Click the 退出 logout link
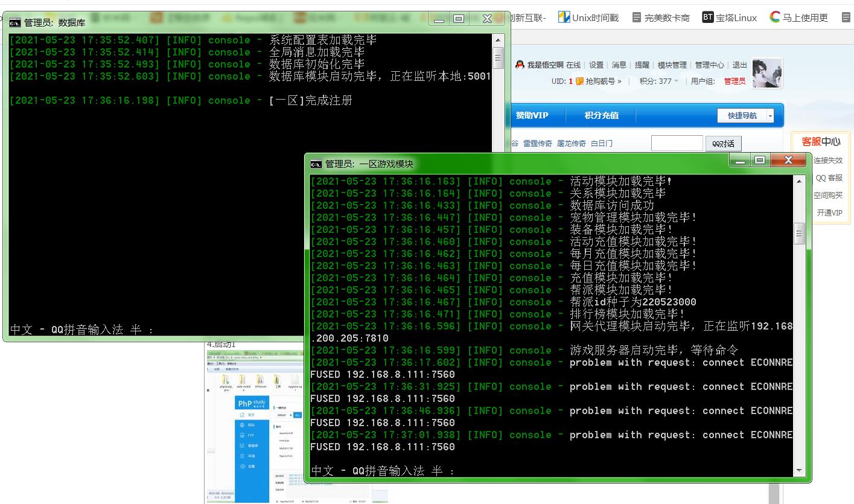 click(x=739, y=65)
